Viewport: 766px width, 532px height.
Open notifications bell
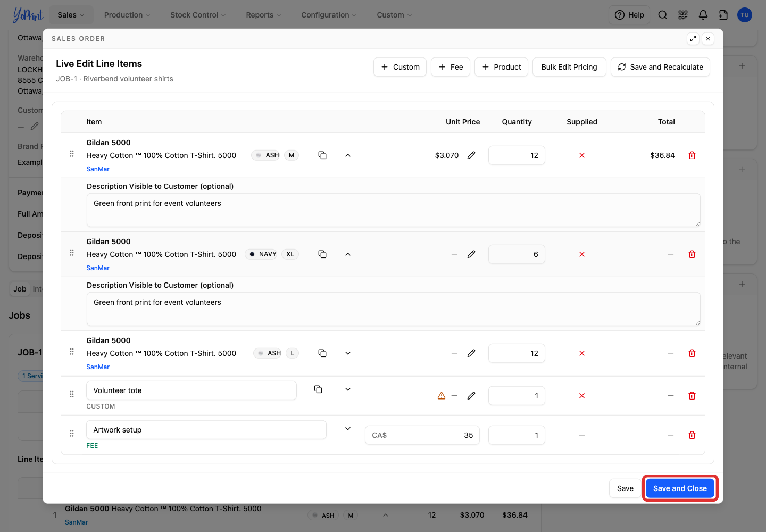tap(703, 15)
